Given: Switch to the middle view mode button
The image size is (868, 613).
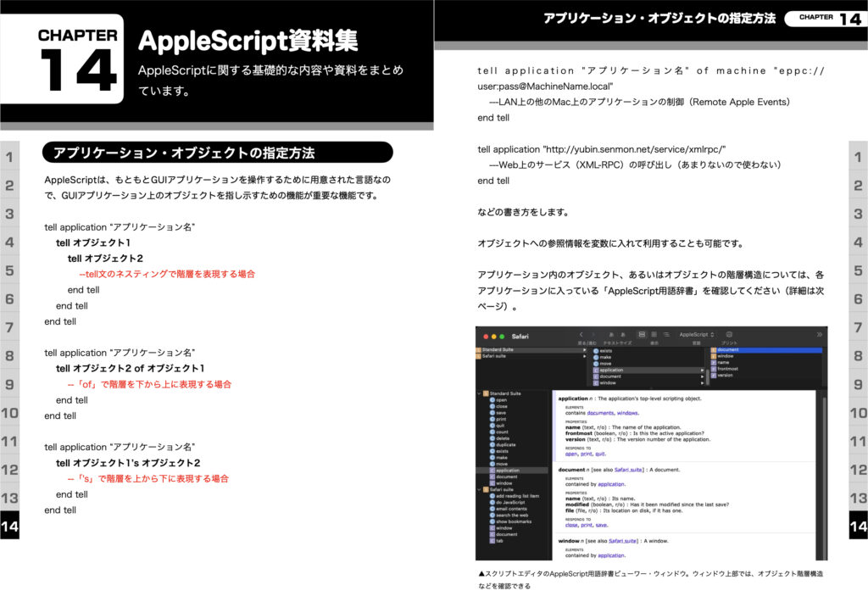Looking at the screenshot, I should click(x=654, y=335).
